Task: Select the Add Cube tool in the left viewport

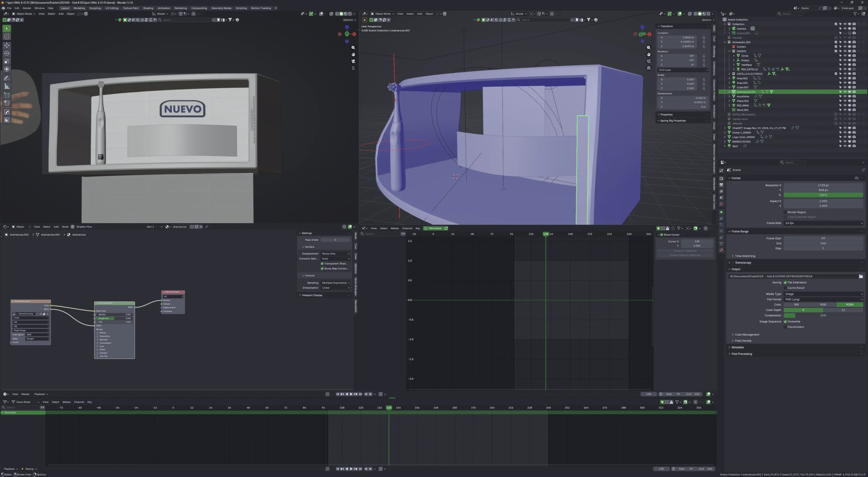Action: pyautogui.click(x=7, y=95)
